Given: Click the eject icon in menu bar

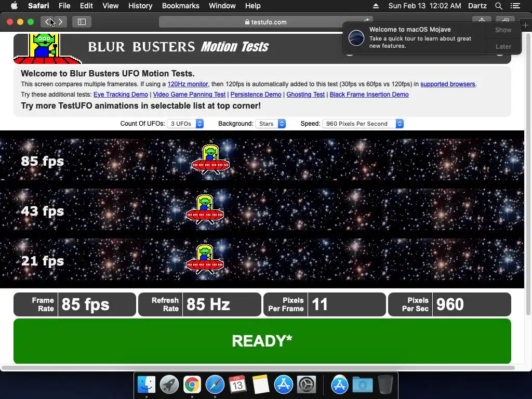Looking at the screenshot, I should coord(376,6).
